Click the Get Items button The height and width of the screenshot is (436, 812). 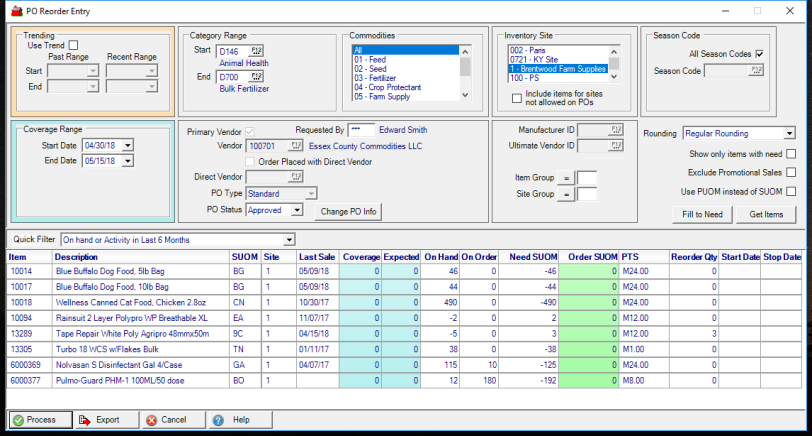[766, 215]
